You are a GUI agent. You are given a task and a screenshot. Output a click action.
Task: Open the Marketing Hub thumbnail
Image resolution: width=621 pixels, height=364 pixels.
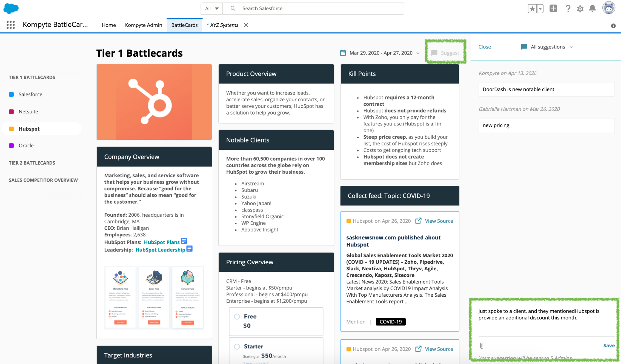tap(120, 297)
